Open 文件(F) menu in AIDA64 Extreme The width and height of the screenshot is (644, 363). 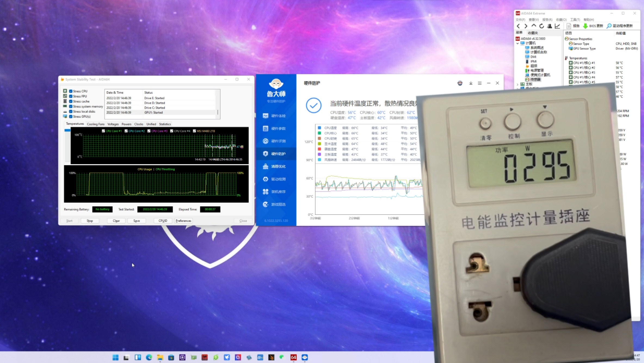520,20
